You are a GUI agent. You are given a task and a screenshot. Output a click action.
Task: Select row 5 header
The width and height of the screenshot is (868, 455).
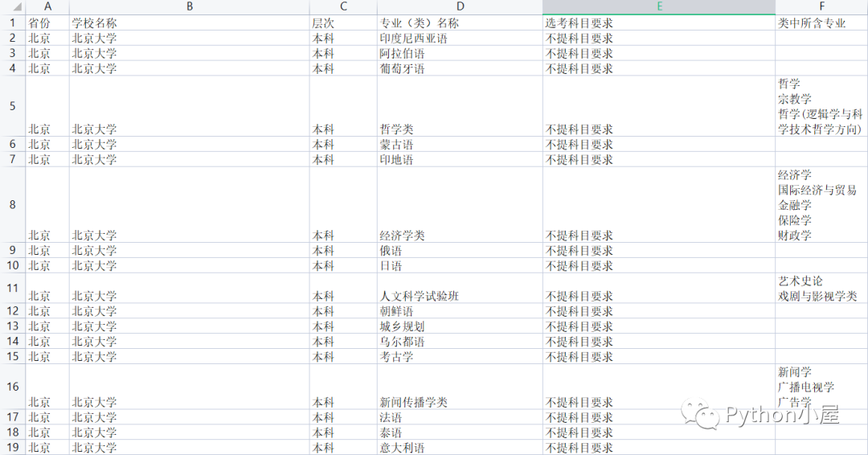point(12,106)
